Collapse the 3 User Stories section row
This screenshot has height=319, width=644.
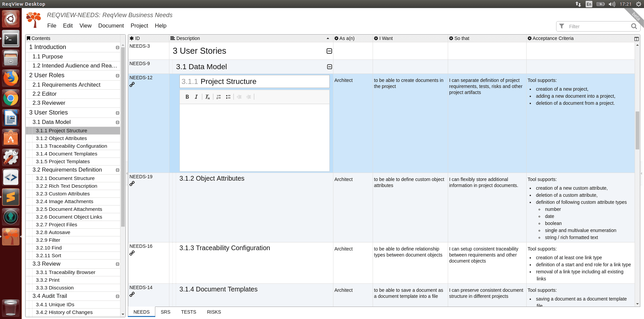pyautogui.click(x=329, y=51)
